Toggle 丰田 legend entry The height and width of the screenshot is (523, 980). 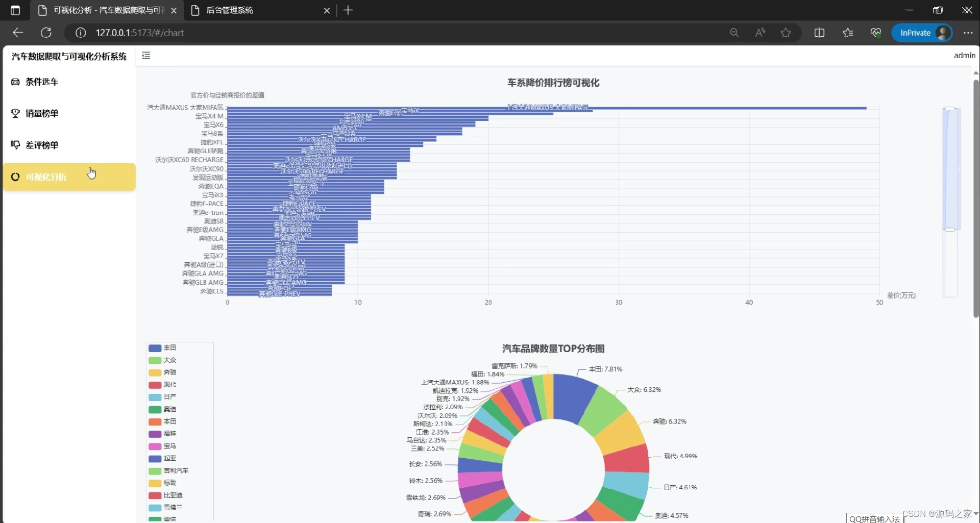[162, 348]
